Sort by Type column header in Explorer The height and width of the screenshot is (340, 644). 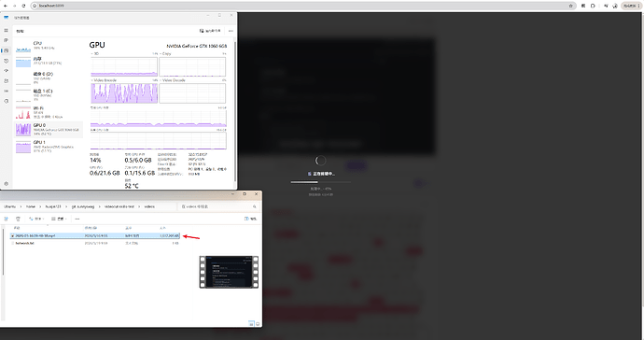pyautogui.click(x=129, y=228)
